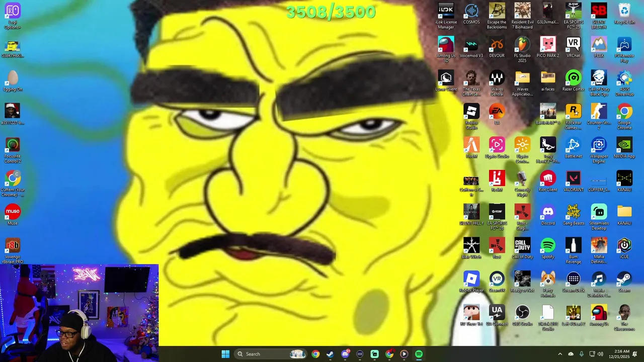The width and height of the screenshot is (644, 362).
Task: Select Escape the Backrooms game icon
Action: [497, 16]
